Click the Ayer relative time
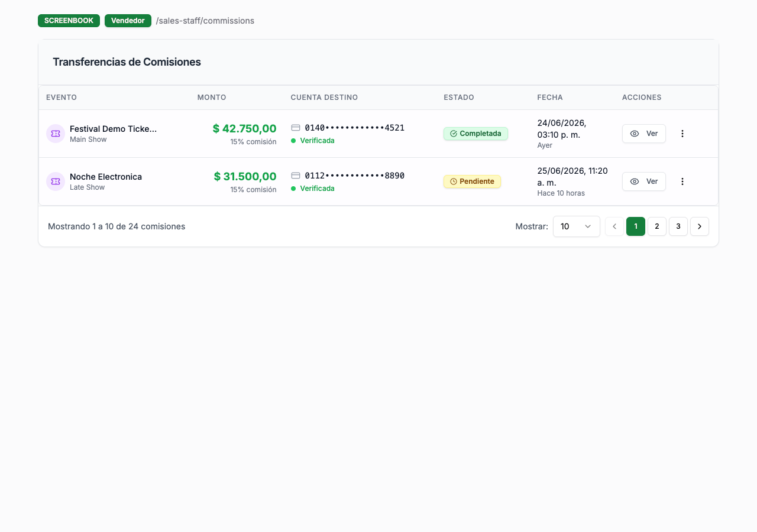Screen dimensions: 757x532 click(x=545, y=145)
